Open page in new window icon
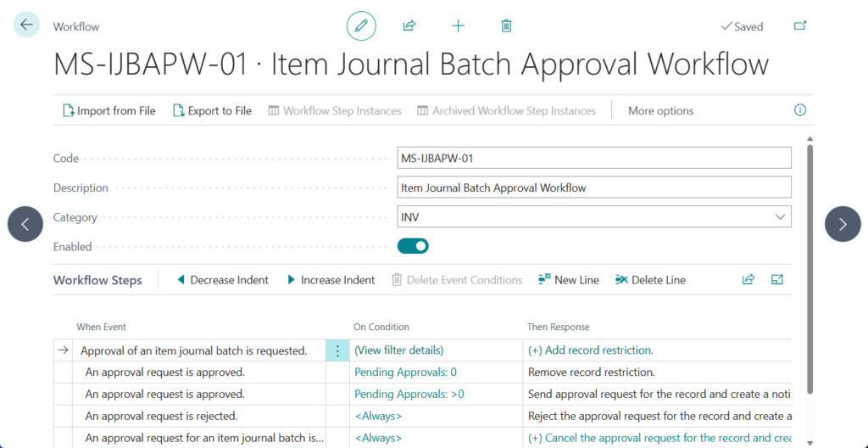The width and height of the screenshot is (868, 448). (799, 26)
